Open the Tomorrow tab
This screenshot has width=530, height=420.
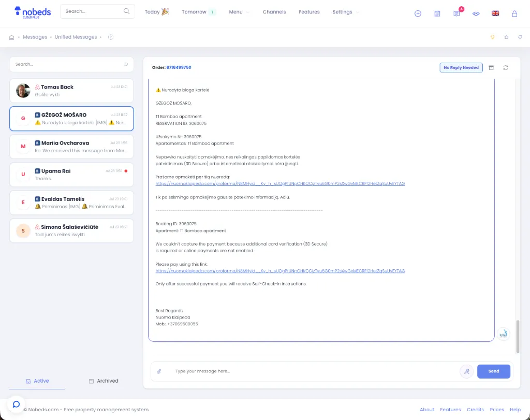coord(198,12)
